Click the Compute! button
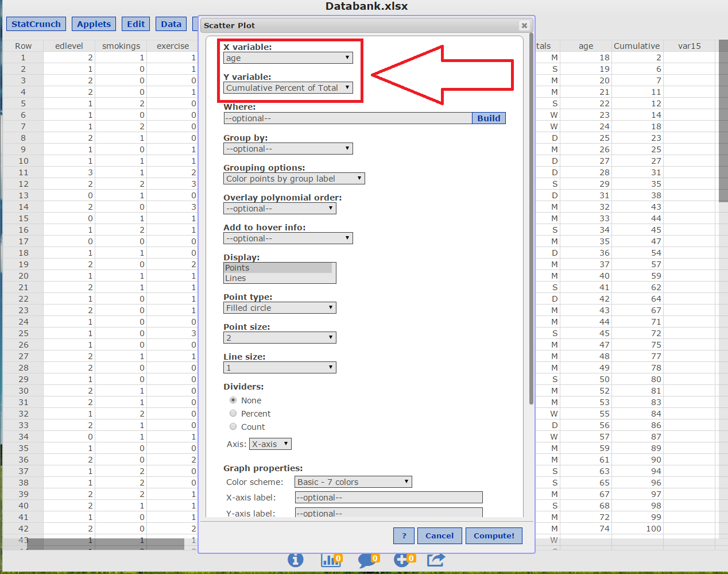The width and height of the screenshot is (728, 574). pyautogui.click(x=494, y=536)
